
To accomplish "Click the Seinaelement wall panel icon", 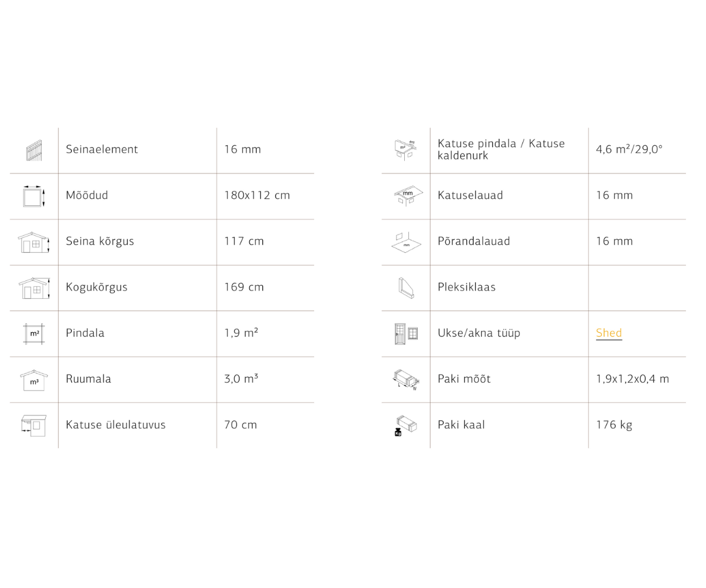I will [x=34, y=150].
